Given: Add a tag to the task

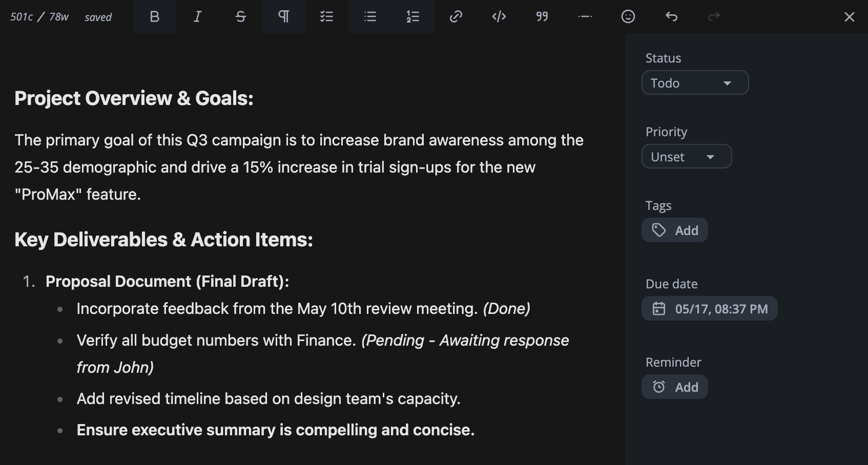Looking at the screenshot, I should pyautogui.click(x=675, y=230).
